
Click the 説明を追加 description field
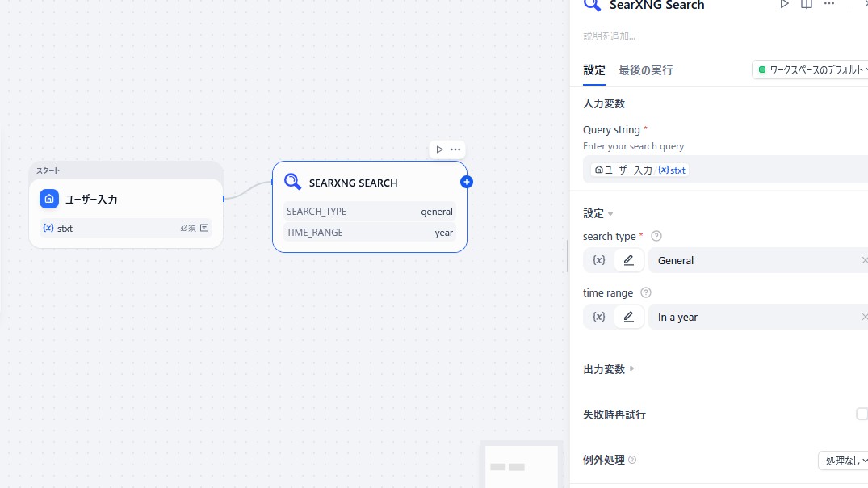point(609,36)
